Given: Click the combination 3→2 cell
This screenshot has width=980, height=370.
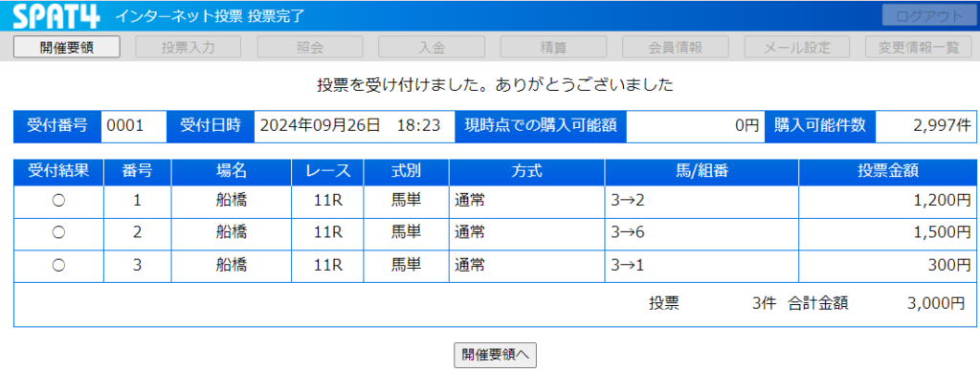Looking at the screenshot, I should click(702, 202).
